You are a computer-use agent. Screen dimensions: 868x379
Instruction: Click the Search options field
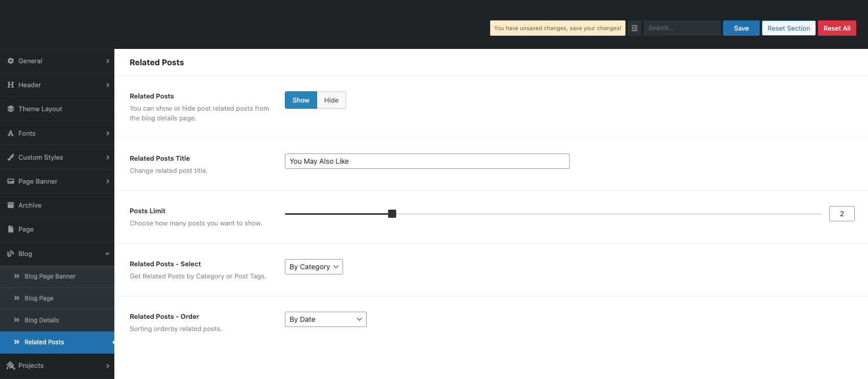tap(682, 28)
